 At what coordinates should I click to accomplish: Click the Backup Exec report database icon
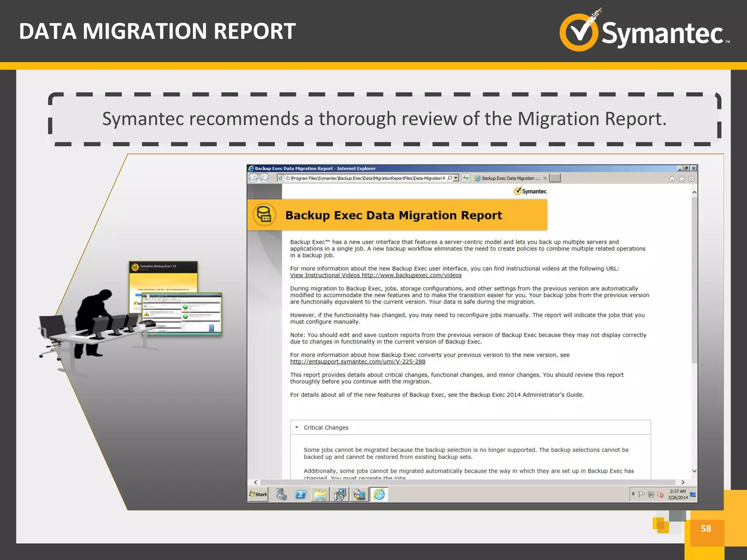point(264,215)
